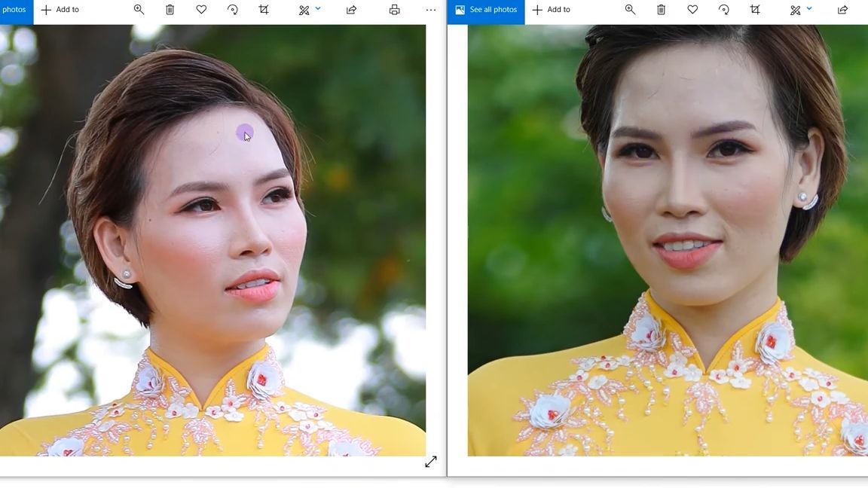Click zoom icon in right photo window

pos(630,10)
